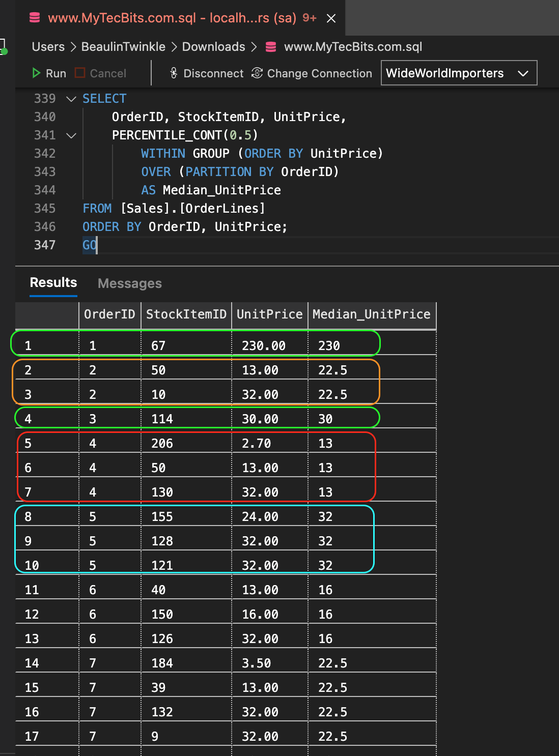Click the database icon in the breadcrumb

click(270, 46)
